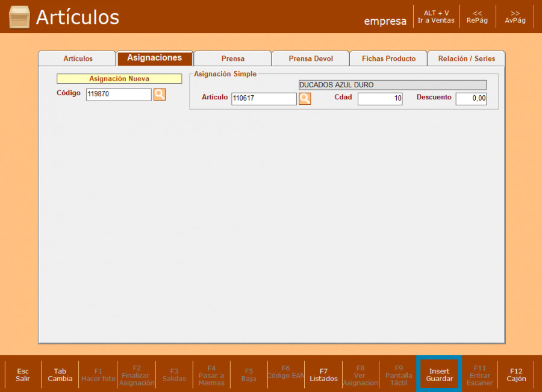Open F7 Listados
This screenshot has height=392, width=542.
point(323,375)
